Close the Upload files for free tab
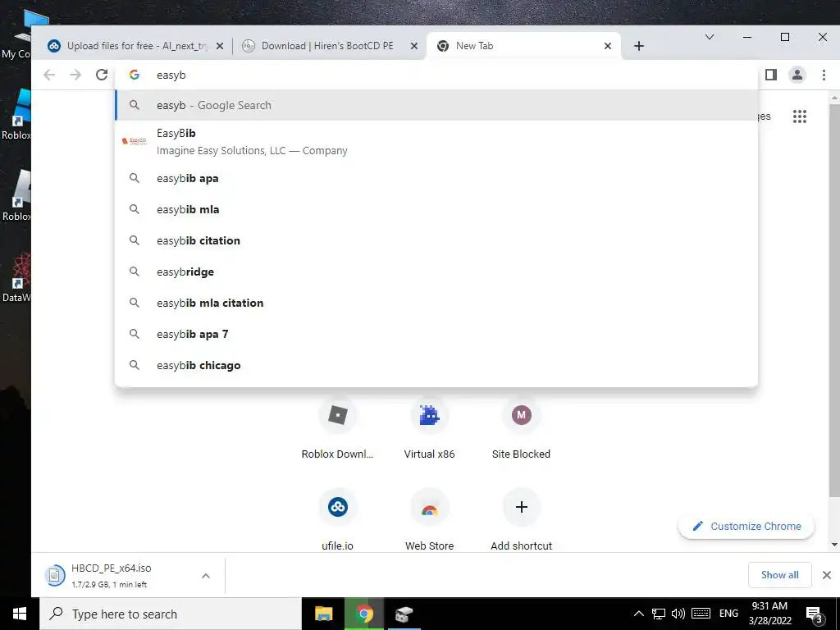This screenshot has width=840, height=630. point(220,46)
